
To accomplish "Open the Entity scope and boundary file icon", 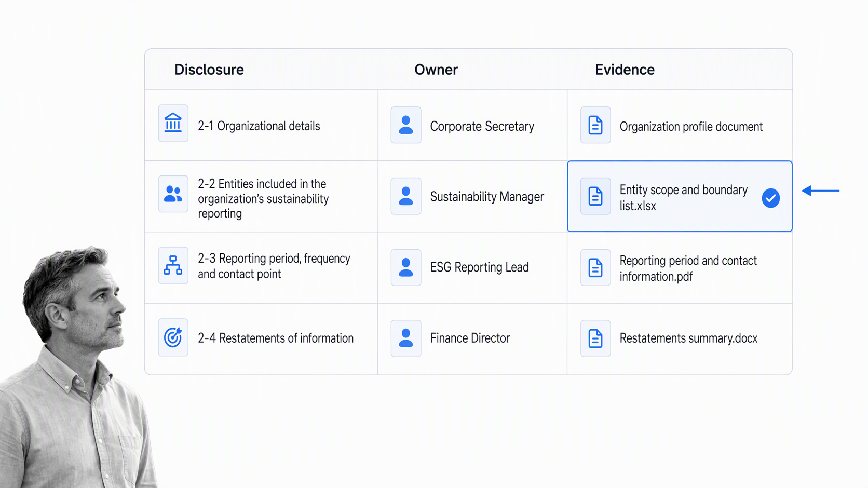I will point(595,196).
